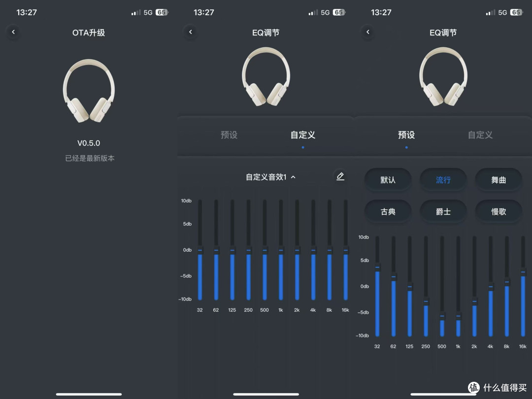Choose the 爵士 EQ preset
The width and height of the screenshot is (532, 399).
point(443,212)
